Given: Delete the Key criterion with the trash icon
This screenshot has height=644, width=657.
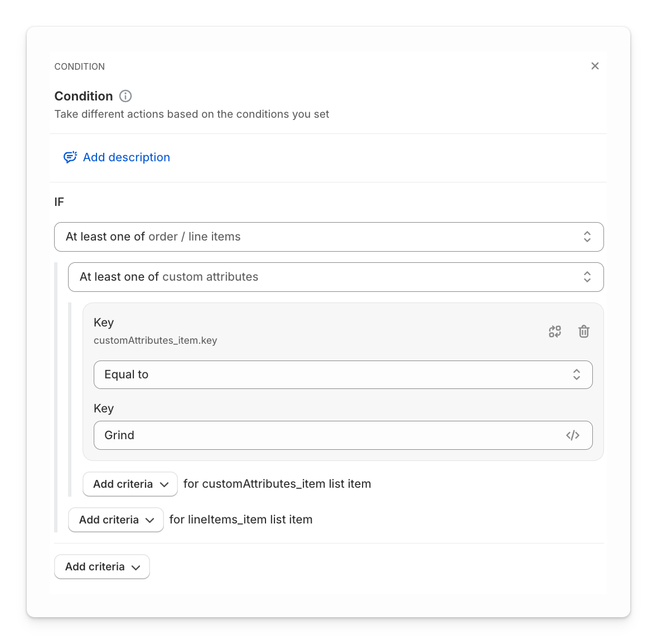Looking at the screenshot, I should point(583,331).
